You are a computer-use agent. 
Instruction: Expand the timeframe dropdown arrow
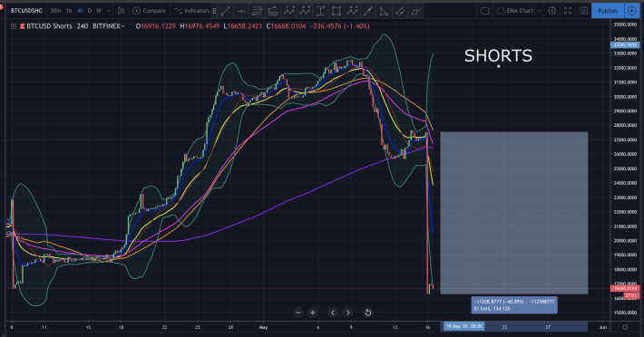pyautogui.click(x=109, y=11)
